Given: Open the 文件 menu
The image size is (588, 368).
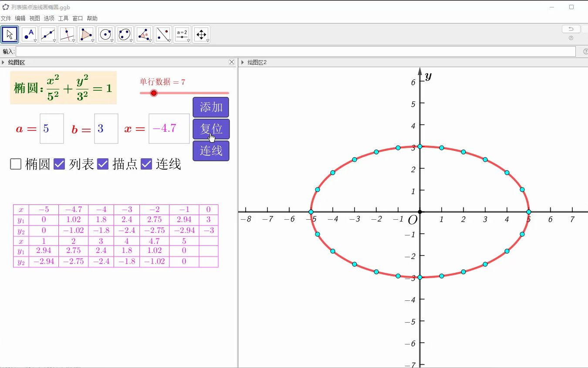Looking at the screenshot, I should [x=6, y=18].
